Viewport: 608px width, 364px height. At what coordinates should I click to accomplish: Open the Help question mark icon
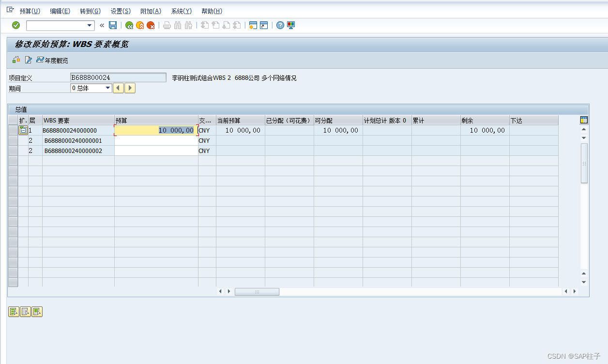click(x=280, y=25)
